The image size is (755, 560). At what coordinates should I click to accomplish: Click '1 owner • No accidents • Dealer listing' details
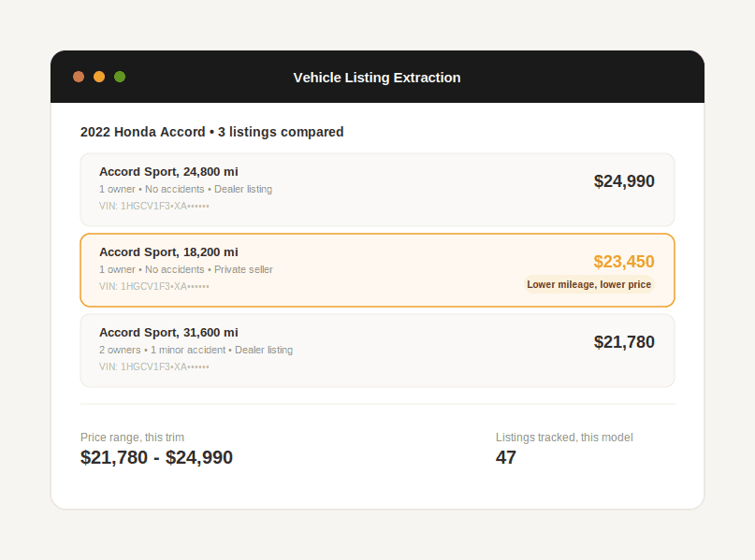[x=186, y=189]
